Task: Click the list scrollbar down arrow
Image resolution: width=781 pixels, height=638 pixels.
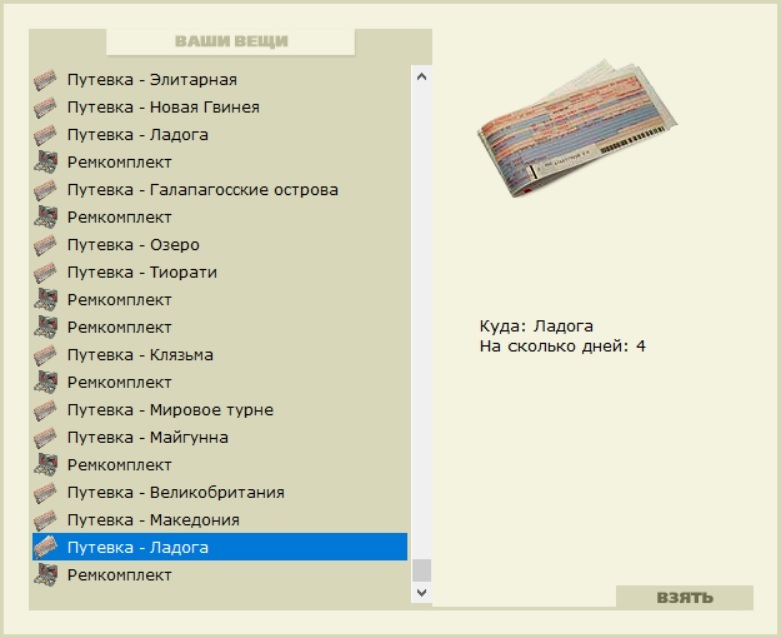Action: click(x=421, y=593)
